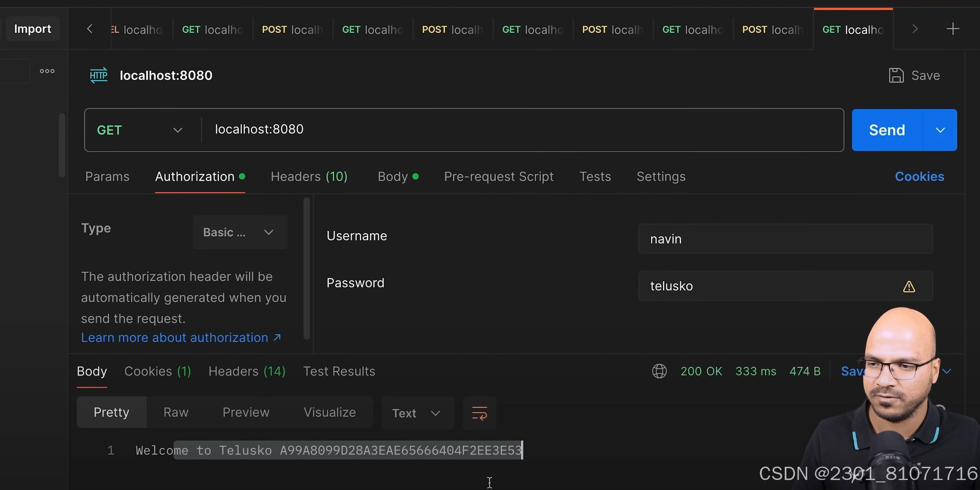Open the GET method dropdown
Viewport: 980px width, 490px height.
[x=177, y=130]
